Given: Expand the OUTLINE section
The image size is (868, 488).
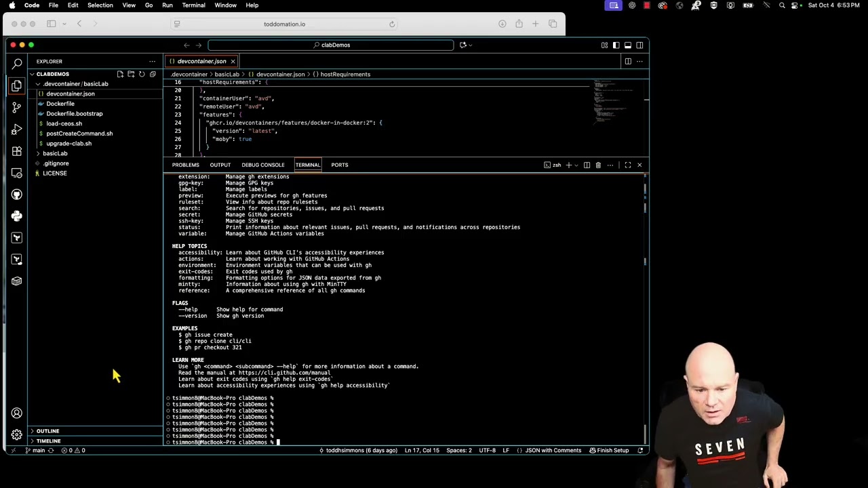Looking at the screenshot, I should (95, 431).
